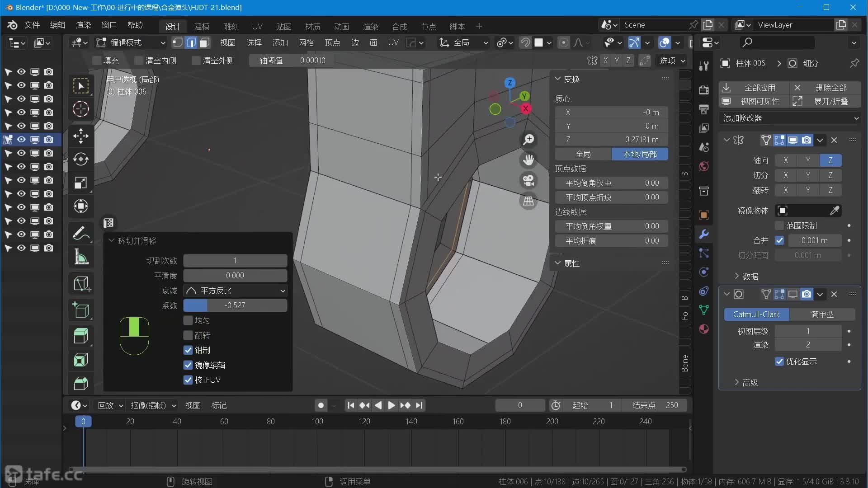Image resolution: width=868 pixels, height=488 pixels.
Task: Select the Measure ruler tool
Action: tap(81, 257)
